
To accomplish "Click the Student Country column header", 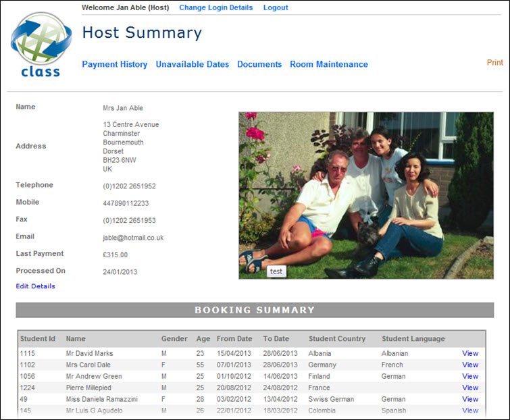I will (336, 338).
